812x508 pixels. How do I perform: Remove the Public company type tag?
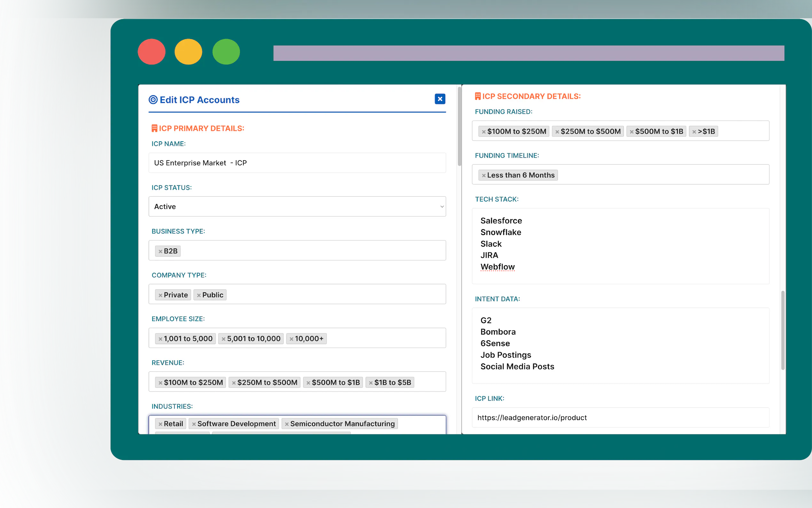199,295
